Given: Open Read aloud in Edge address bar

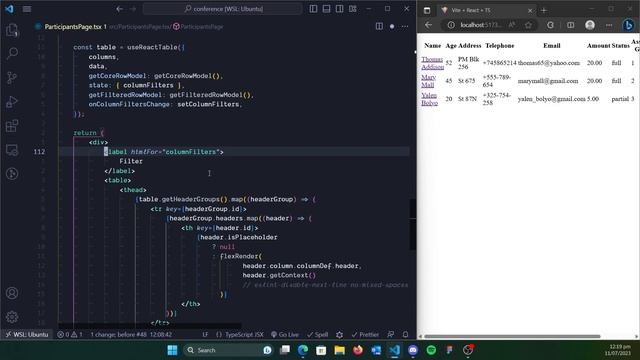Looking at the screenshot, I should 512,25.
